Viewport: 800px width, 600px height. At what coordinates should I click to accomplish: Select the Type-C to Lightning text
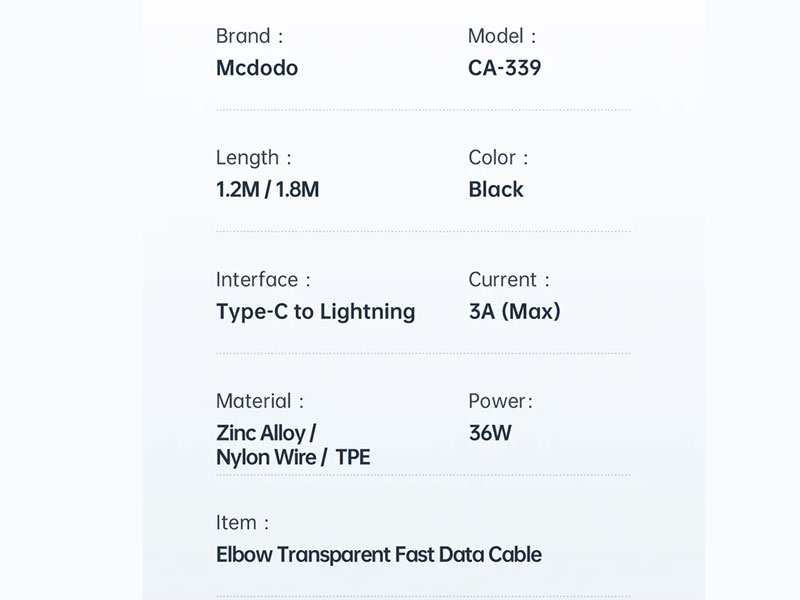[315, 311]
